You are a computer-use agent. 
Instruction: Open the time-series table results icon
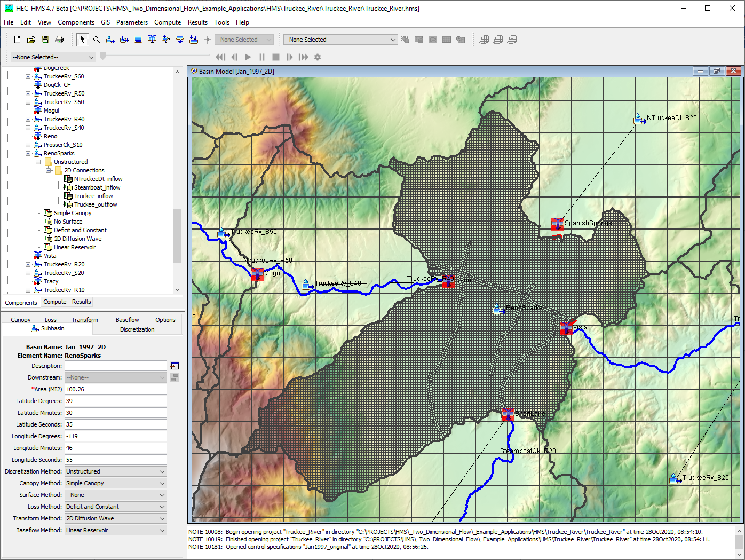pos(461,40)
